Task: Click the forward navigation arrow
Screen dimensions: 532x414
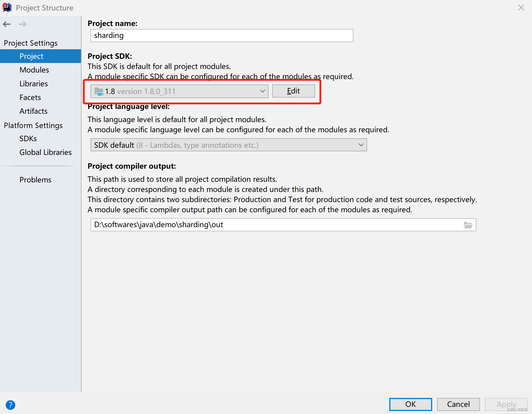Action: click(23, 24)
